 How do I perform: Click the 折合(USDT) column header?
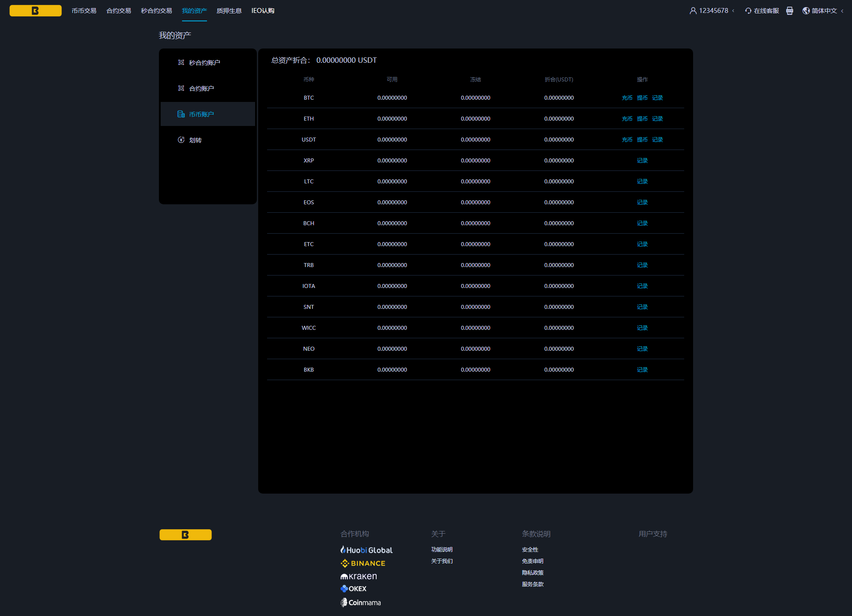(x=559, y=79)
